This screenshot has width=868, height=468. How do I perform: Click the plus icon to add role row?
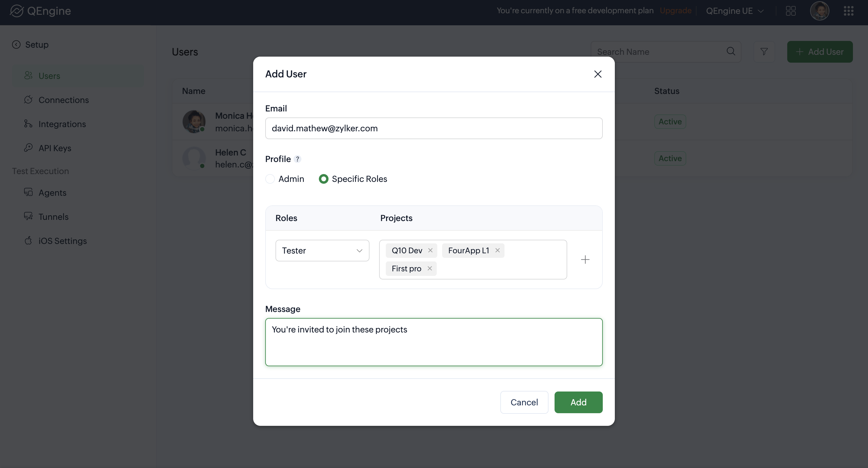[x=585, y=260]
